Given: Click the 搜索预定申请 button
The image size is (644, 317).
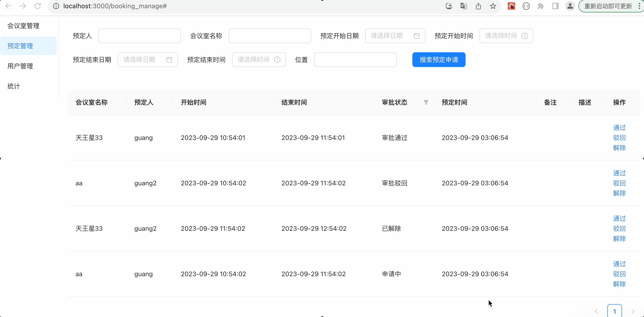Looking at the screenshot, I should coord(439,59).
